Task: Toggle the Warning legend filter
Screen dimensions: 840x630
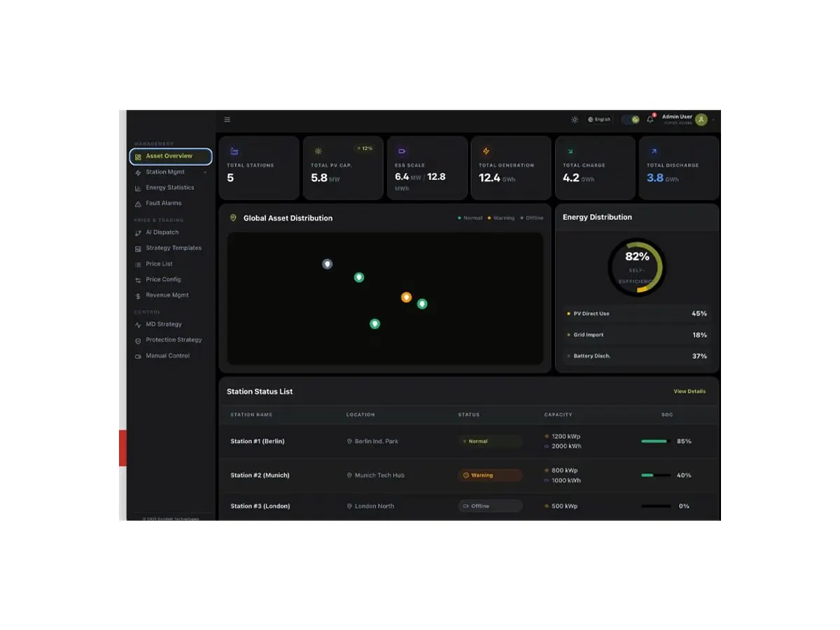Action: tap(501, 218)
